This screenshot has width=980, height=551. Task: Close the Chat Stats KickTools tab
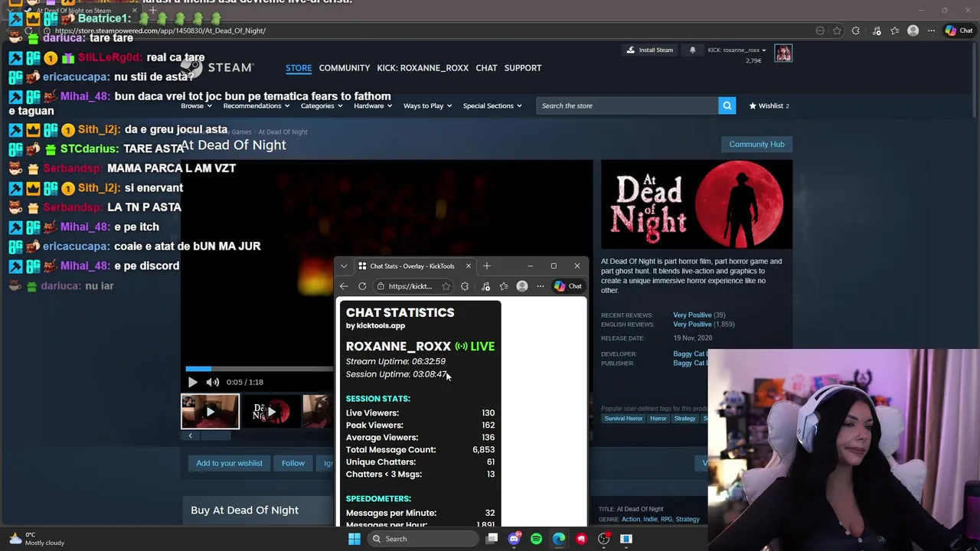468,266
